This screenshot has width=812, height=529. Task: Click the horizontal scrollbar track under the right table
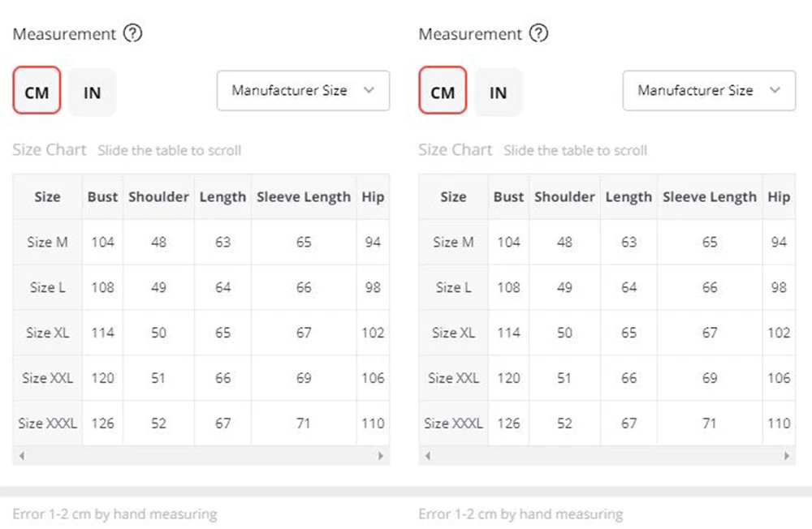pos(607,456)
